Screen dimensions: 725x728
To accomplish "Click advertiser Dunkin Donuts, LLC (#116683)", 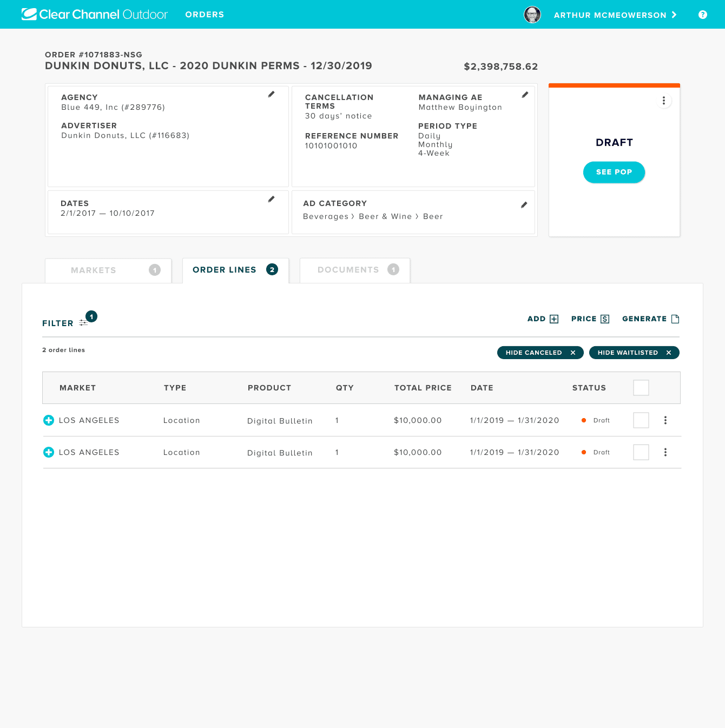I will pos(126,136).
